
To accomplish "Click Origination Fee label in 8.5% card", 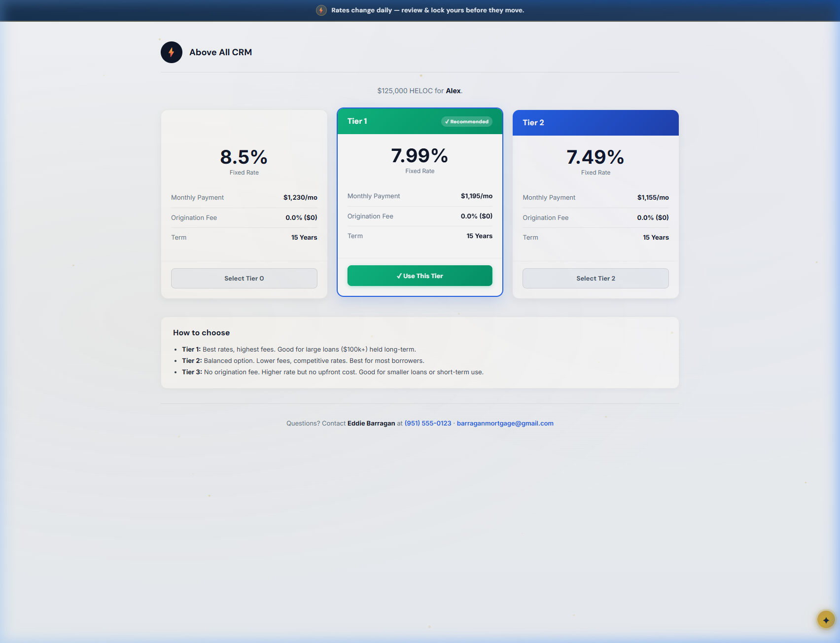I will click(x=194, y=217).
